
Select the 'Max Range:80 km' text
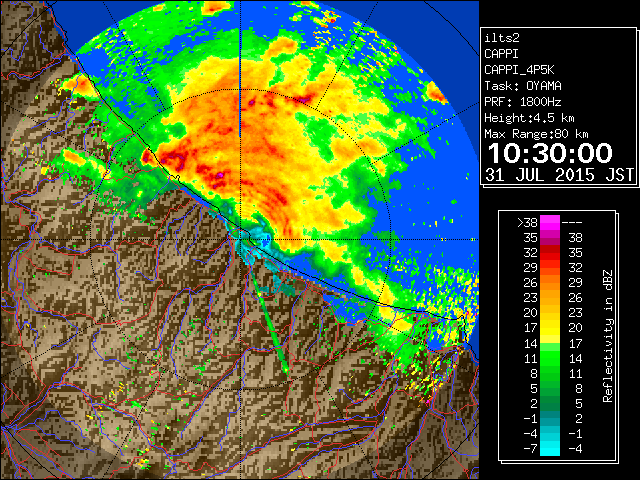[536, 134]
